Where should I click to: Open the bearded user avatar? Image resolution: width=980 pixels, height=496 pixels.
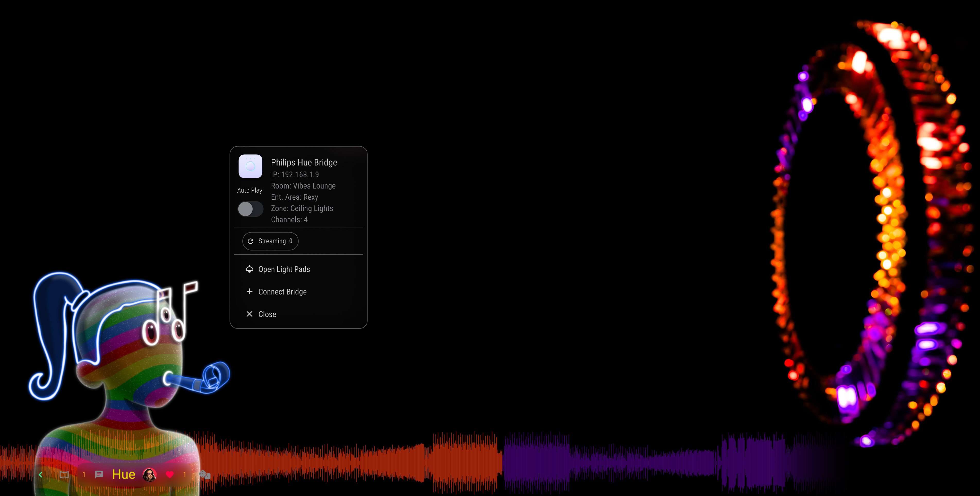(x=150, y=474)
